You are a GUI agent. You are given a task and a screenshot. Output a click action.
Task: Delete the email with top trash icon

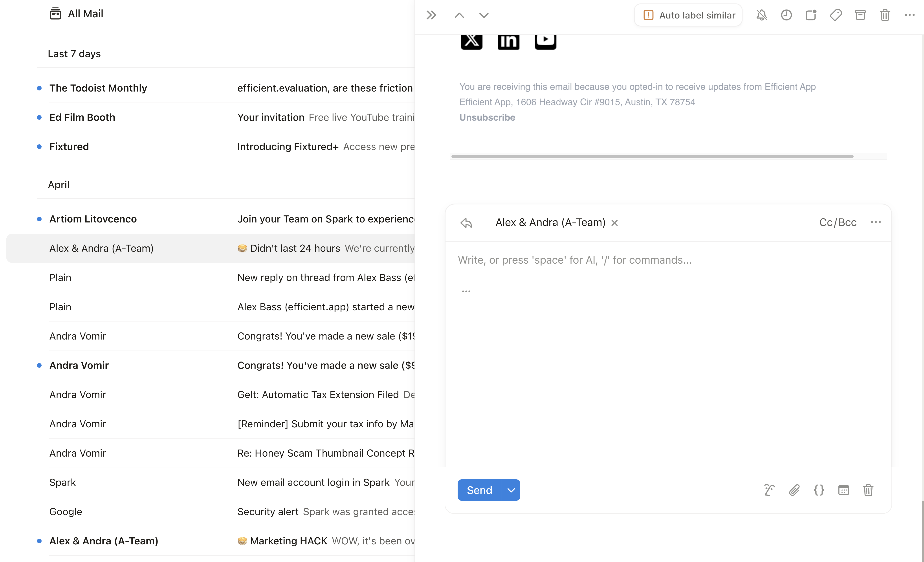(x=885, y=15)
